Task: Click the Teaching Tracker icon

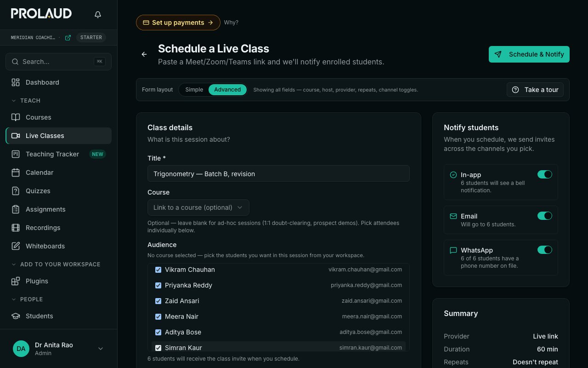Action: 16,154
